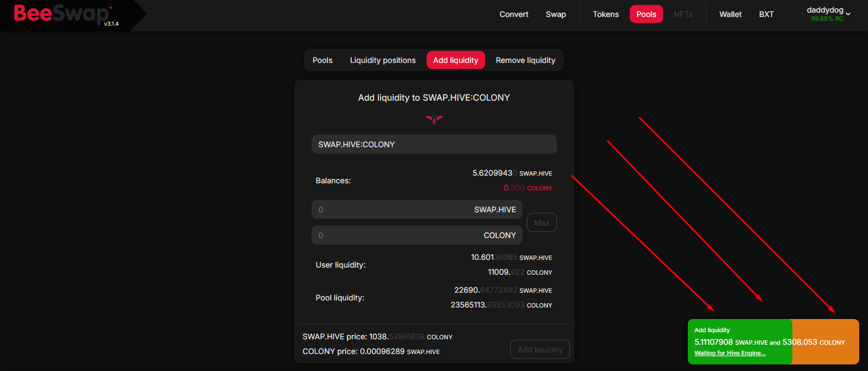Image resolution: width=868 pixels, height=371 pixels.
Task: Click the Waiting for Hive Engine link
Action: 730,353
